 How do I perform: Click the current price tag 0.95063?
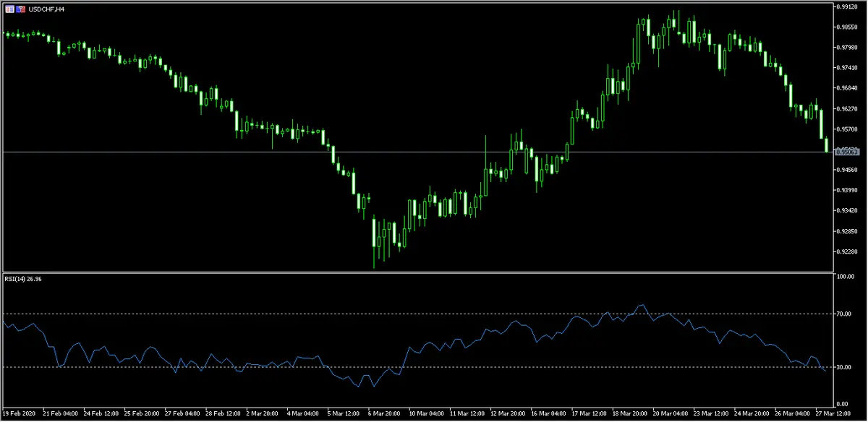coord(846,152)
